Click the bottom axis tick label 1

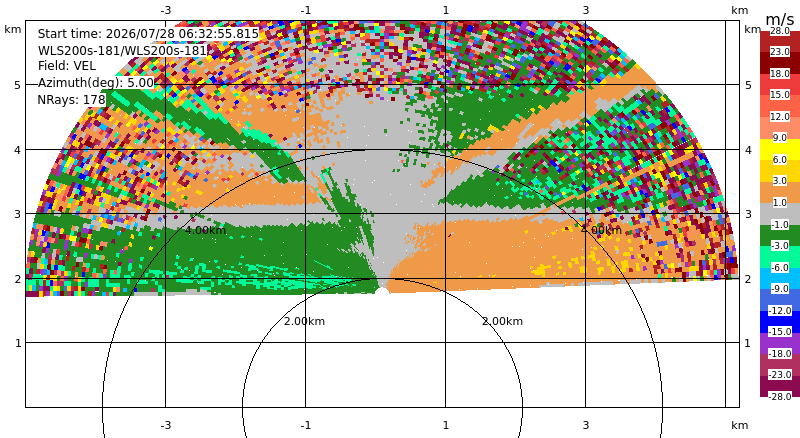point(445,425)
